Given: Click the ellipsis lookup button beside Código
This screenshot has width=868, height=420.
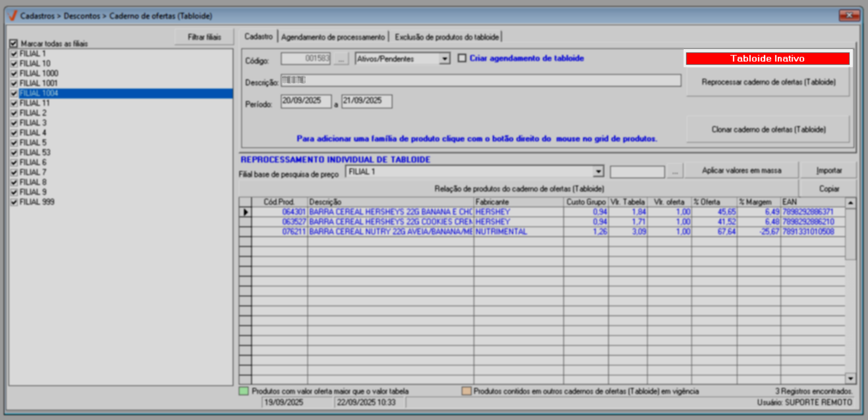Looking at the screenshot, I should click(341, 59).
